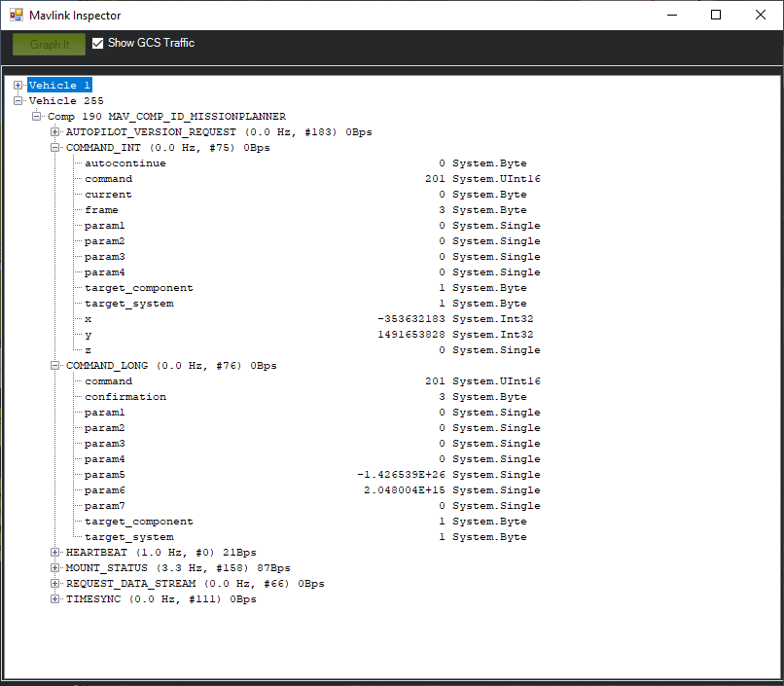Select the autocontinue field
This screenshot has width=784, height=686.
[305, 163]
